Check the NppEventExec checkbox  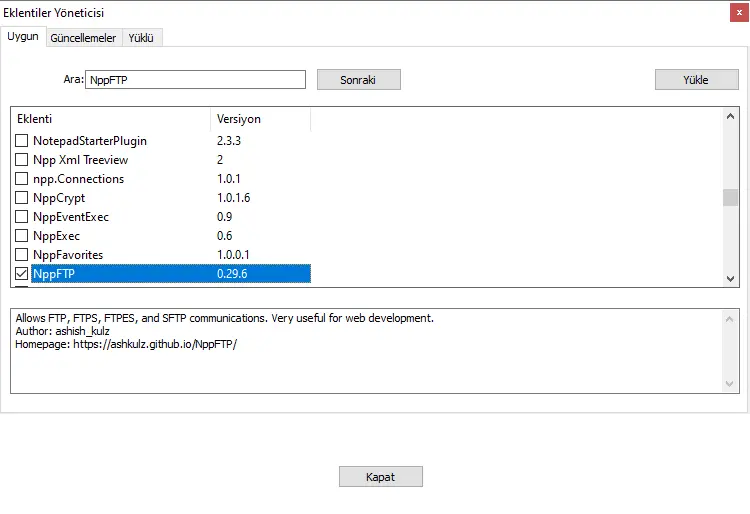[x=22, y=217]
